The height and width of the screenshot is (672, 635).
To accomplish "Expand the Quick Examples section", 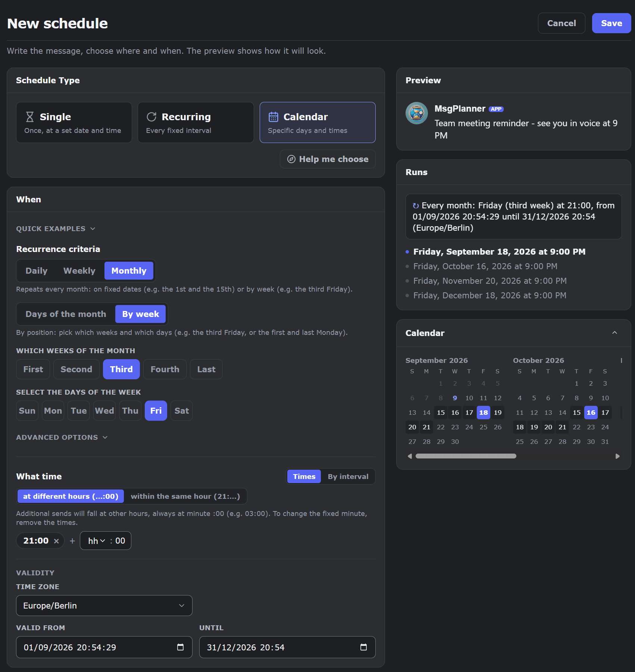I will (56, 228).
